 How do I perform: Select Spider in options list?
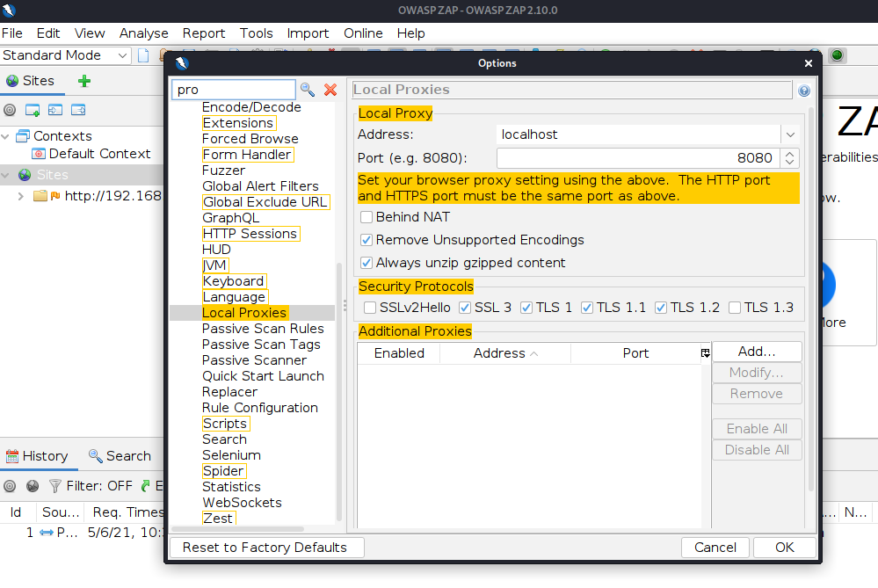pos(224,471)
